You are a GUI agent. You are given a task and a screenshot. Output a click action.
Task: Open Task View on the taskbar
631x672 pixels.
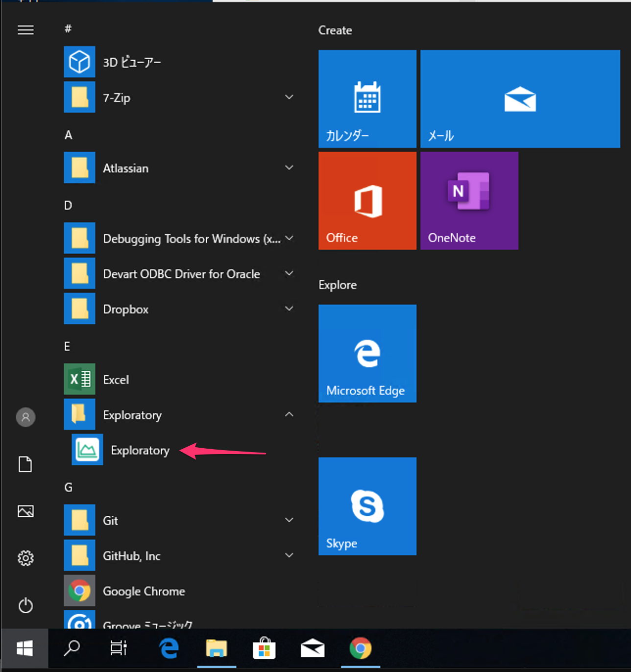click(119, 648)
